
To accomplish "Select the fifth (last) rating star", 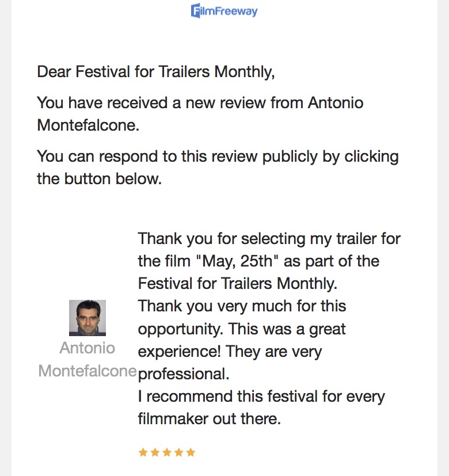I will (191, 452).
